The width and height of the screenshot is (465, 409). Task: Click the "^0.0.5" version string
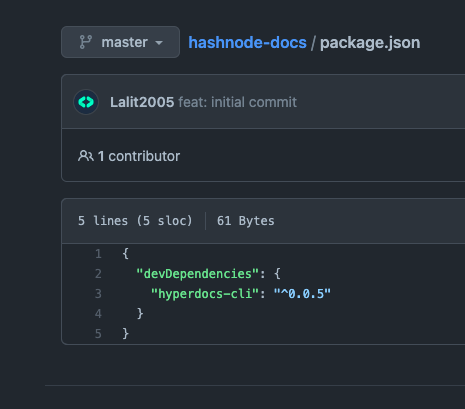click(x=302, y=294)
